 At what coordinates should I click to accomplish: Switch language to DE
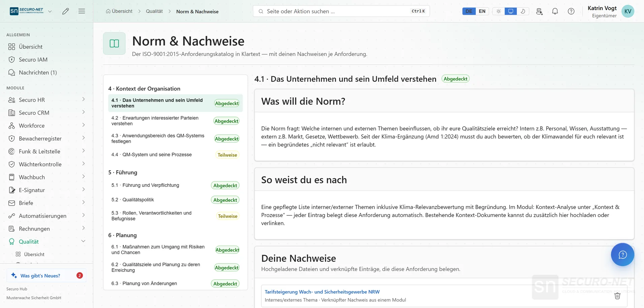(469, 11)
